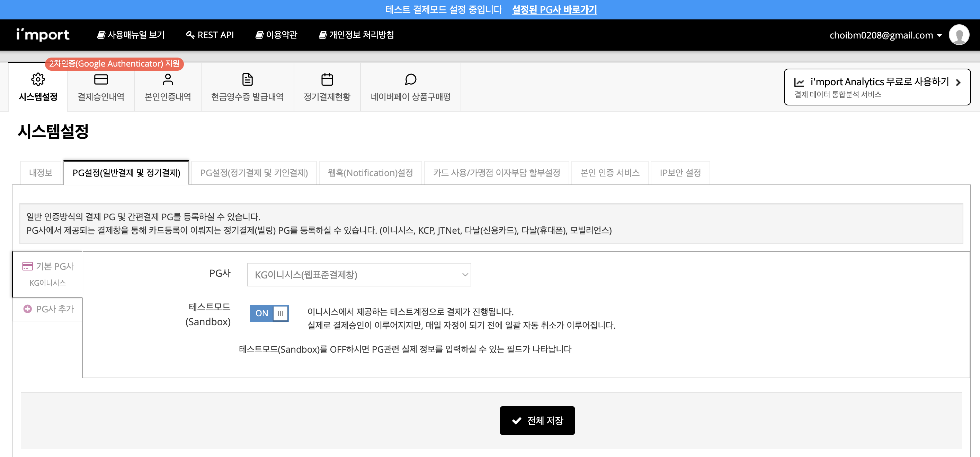Click the plus icon for PG사 추가

coord(27,309)
